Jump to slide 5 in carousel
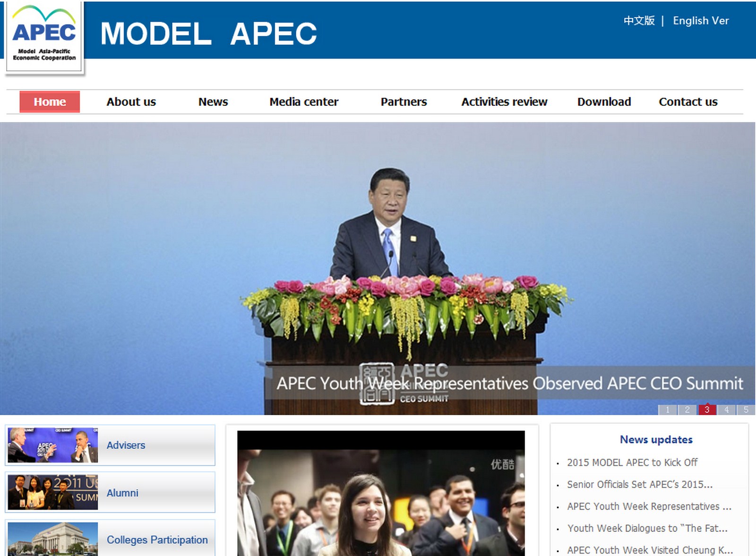Viewport: 756px width, 556px height. [x=746, y=410]
